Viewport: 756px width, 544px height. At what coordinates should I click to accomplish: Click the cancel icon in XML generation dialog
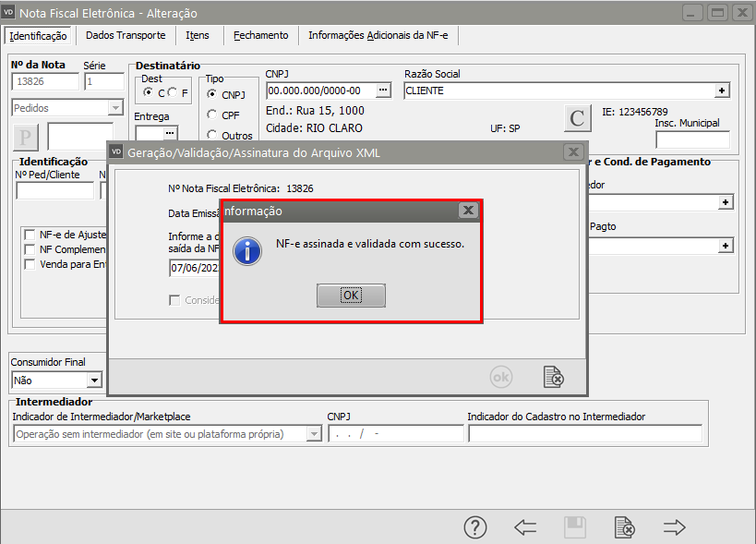point(553,377)
